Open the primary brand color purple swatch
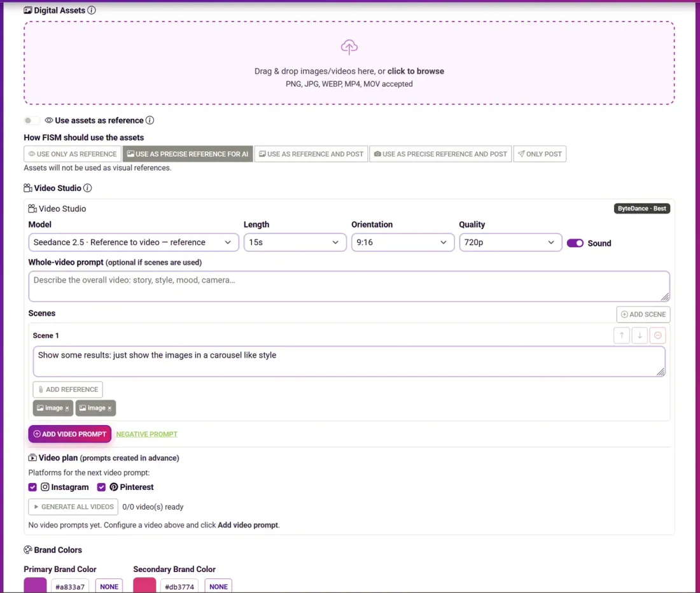 click(35, 585)
